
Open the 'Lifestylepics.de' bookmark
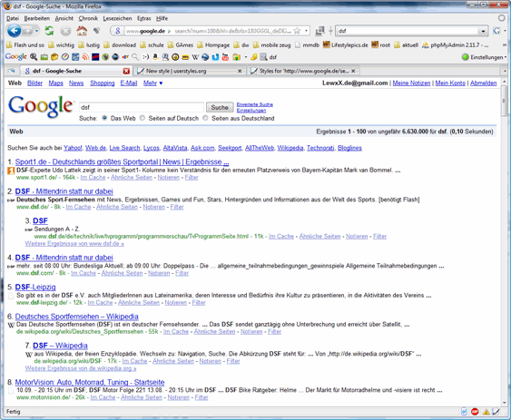pos(346,45)
